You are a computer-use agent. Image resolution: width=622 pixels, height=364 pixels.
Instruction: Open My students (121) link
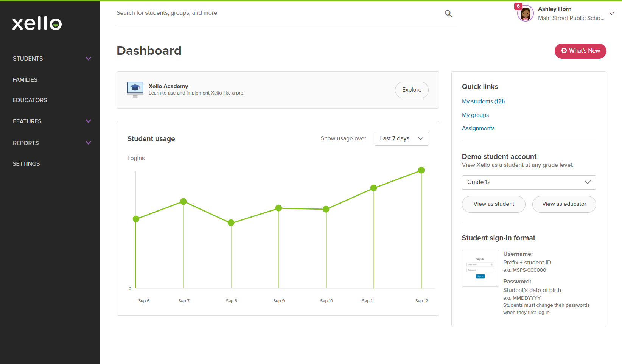pos(484,101)
